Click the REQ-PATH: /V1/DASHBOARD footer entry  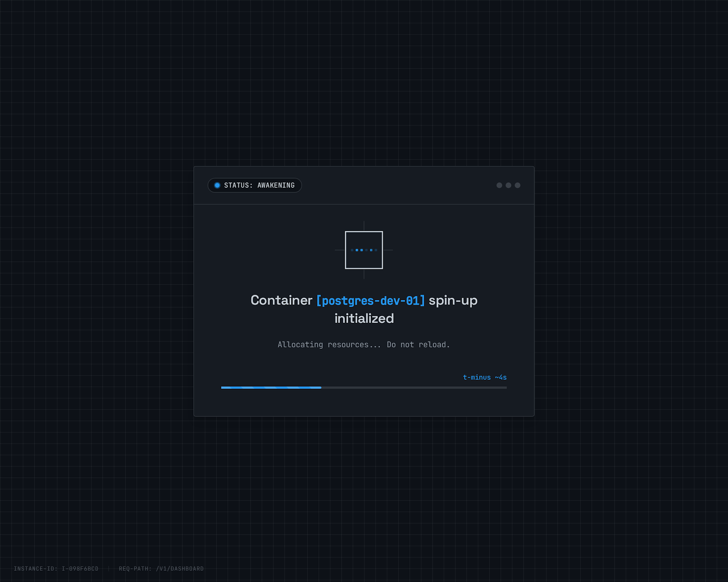161,568
